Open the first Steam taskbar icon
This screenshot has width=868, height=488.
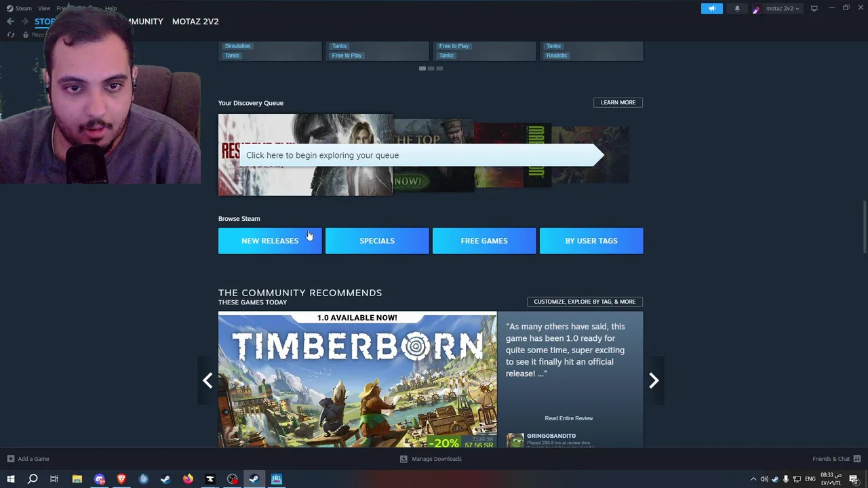point(165,479)
